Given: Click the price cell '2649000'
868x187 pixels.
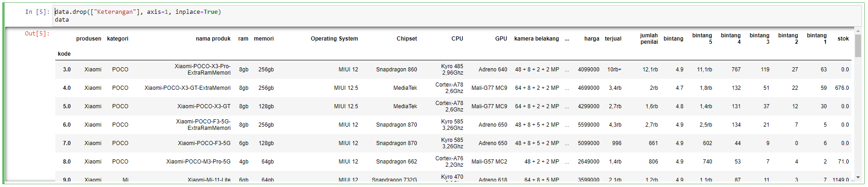Looking at the screenshot, I should 588,162.
